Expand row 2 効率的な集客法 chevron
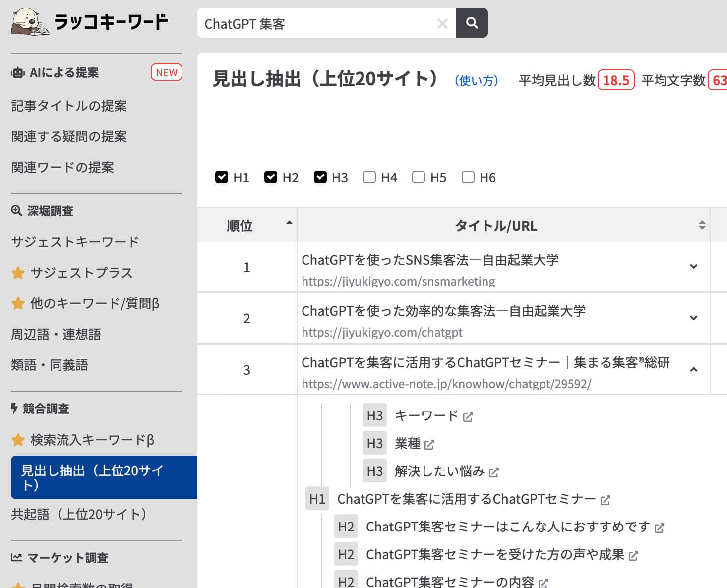727x588 pixels. coord(694,318)
